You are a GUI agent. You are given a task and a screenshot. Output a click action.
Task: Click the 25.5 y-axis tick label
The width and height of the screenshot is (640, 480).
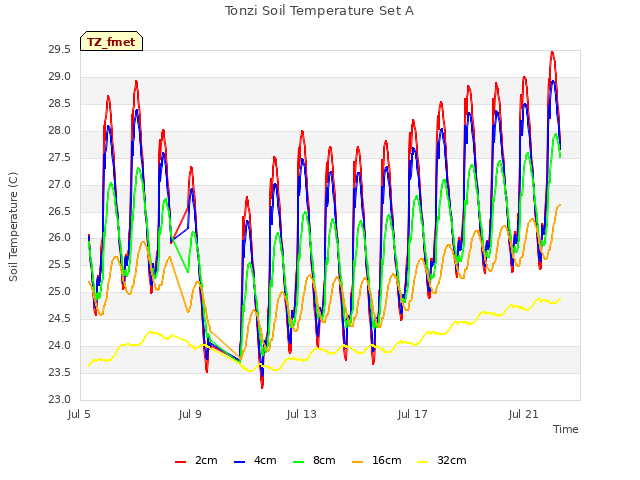[60, 264]
